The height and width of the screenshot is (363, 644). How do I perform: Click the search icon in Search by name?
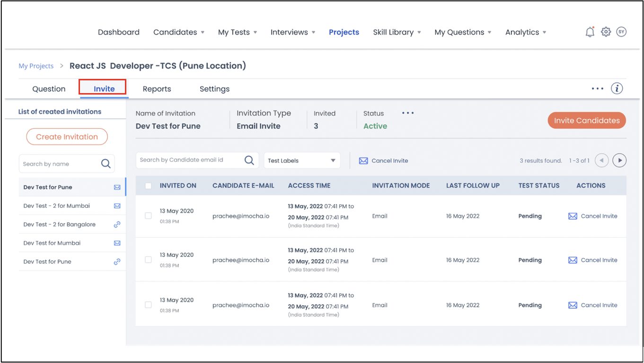click(106, 164)
